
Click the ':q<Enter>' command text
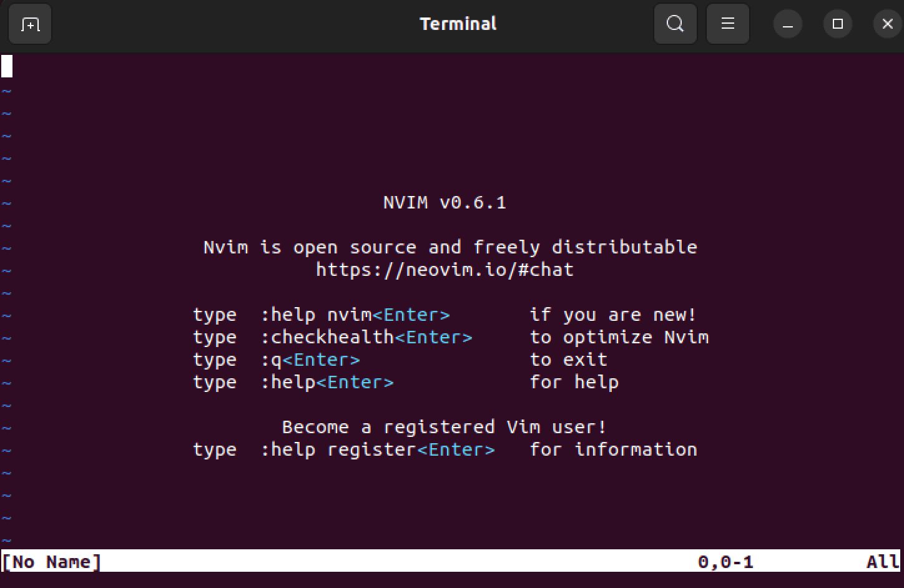click(x=310, y=360)
